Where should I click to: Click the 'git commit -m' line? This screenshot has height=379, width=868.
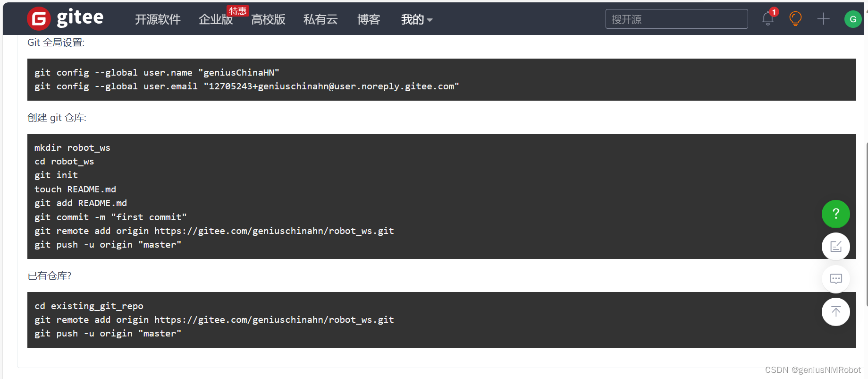click(110, 217)
